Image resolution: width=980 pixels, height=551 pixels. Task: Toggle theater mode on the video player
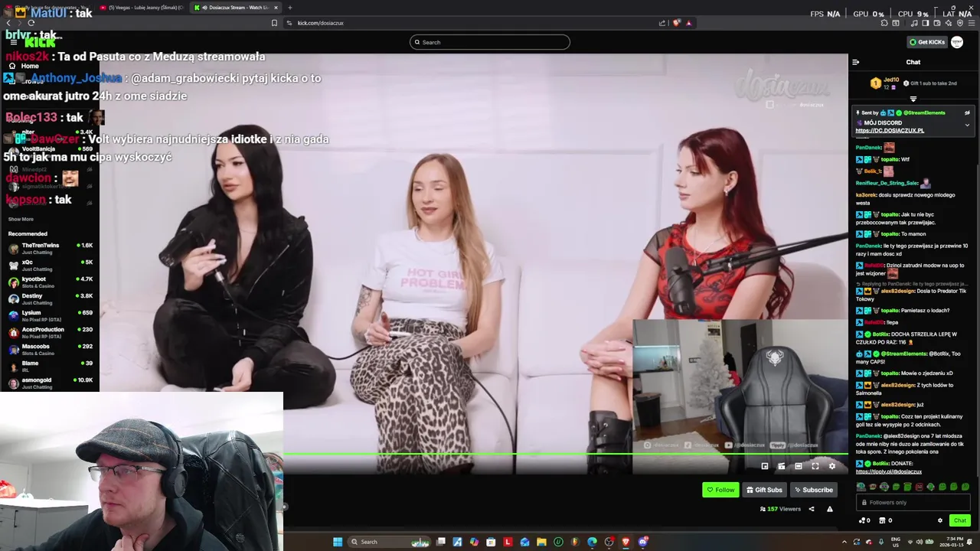click(x=799, y=466)
